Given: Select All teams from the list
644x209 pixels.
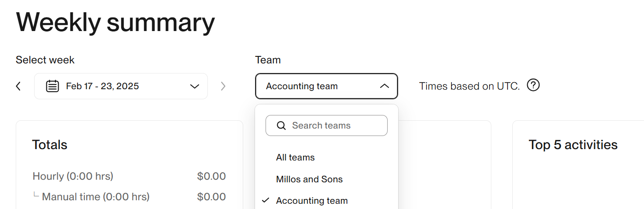Looking at the screenshot, I should [x=295, y=157].
